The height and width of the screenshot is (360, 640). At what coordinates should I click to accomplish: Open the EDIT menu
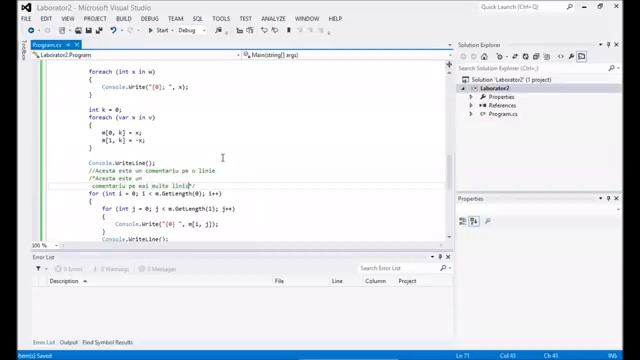click(46, 19)
